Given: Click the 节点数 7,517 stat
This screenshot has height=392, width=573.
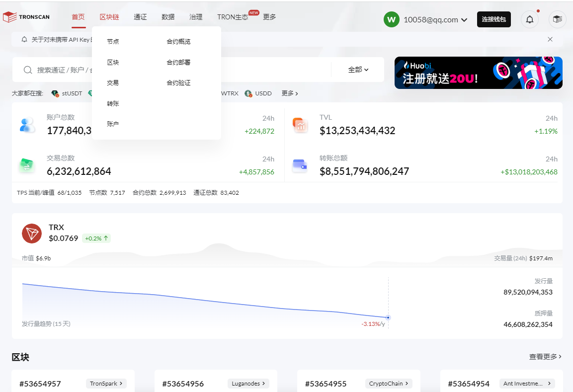Looking at the screenshot, I should click(x=107, y=193).
